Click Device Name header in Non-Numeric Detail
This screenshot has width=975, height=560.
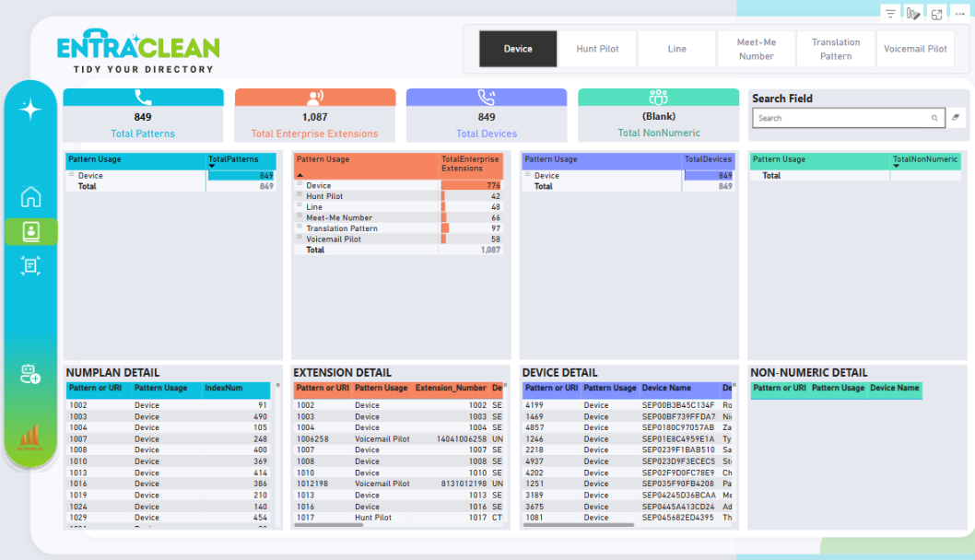894,388
